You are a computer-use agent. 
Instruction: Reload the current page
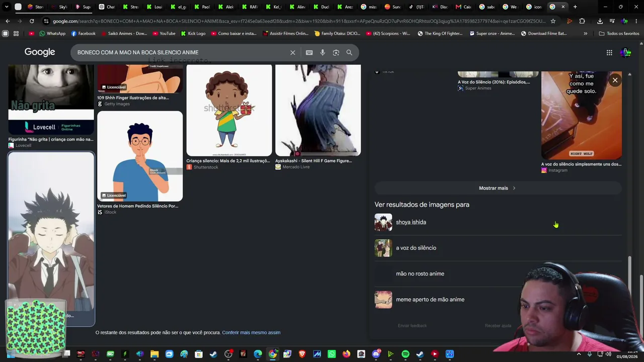point(32,21)
